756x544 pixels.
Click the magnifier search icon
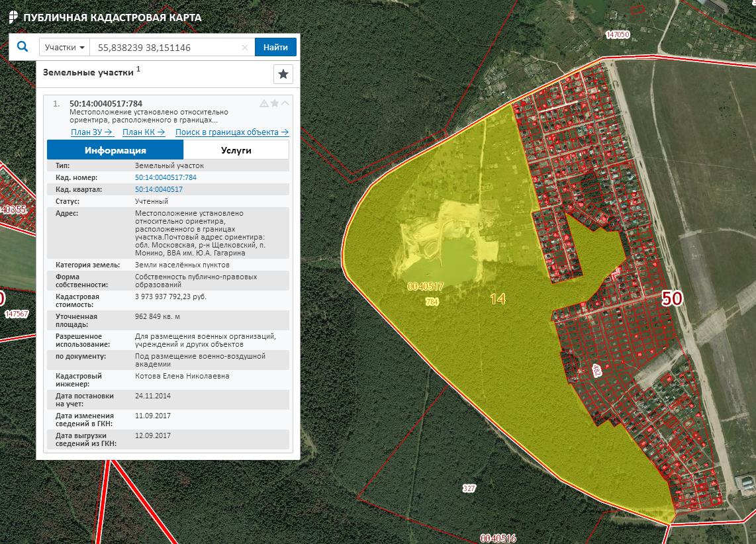click(x=23, y=47)
